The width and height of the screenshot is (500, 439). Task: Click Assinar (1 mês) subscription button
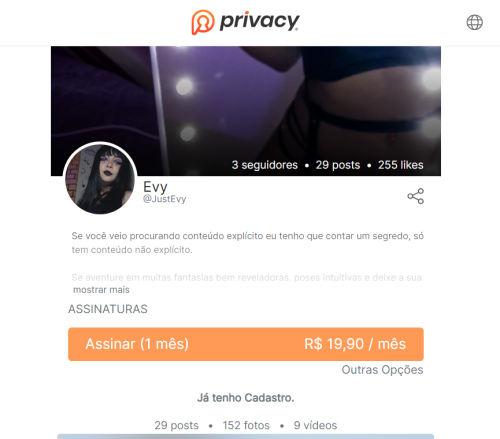246,344
